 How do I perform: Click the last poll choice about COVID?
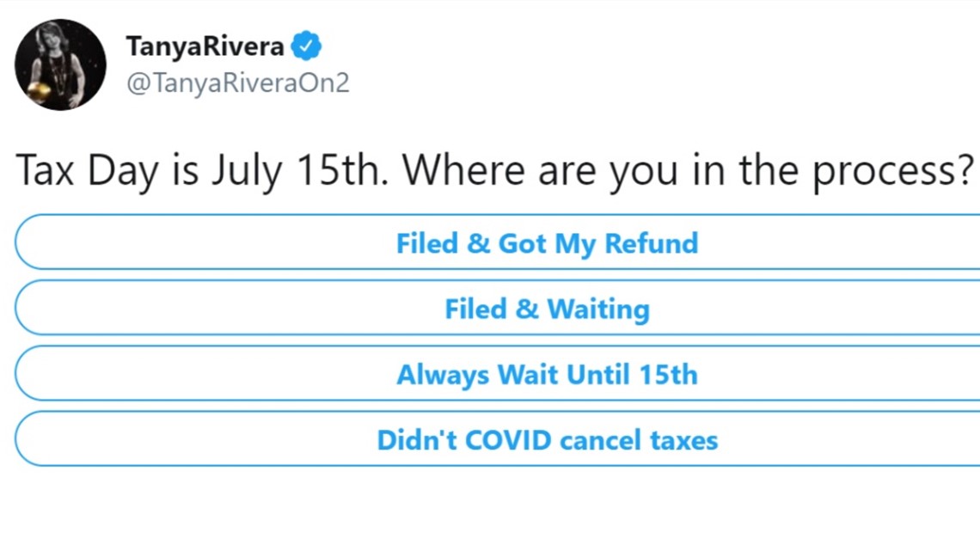(498, 438)
